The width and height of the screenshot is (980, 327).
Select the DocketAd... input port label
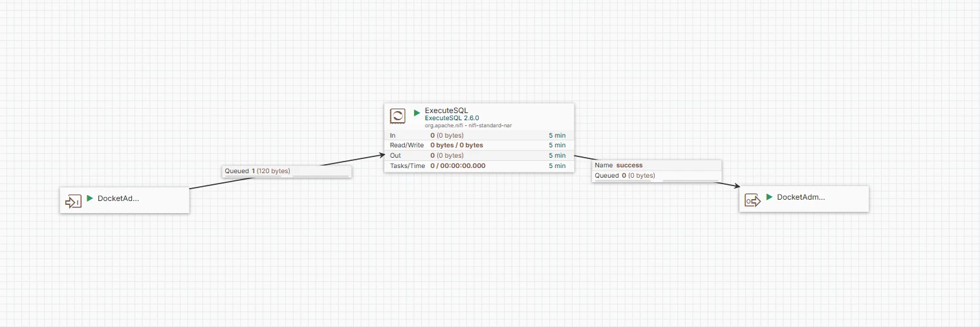coord(118,198)
